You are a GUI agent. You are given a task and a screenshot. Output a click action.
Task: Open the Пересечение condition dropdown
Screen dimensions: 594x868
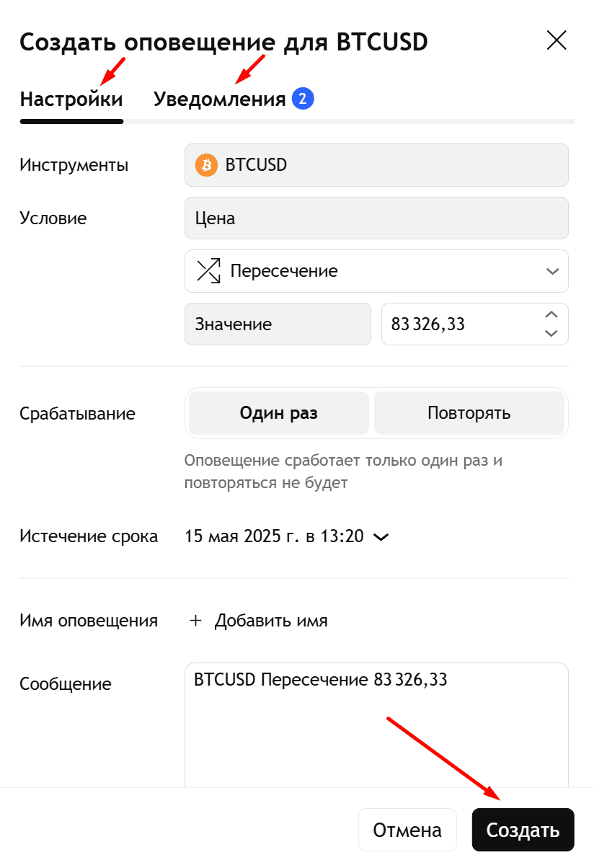pyautogui.click(x=376, y=271)
